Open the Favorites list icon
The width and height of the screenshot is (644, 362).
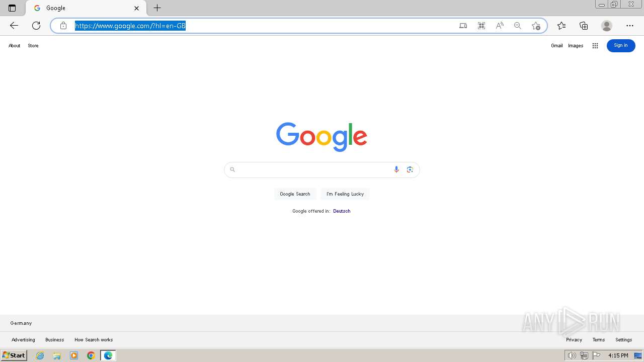561,26
